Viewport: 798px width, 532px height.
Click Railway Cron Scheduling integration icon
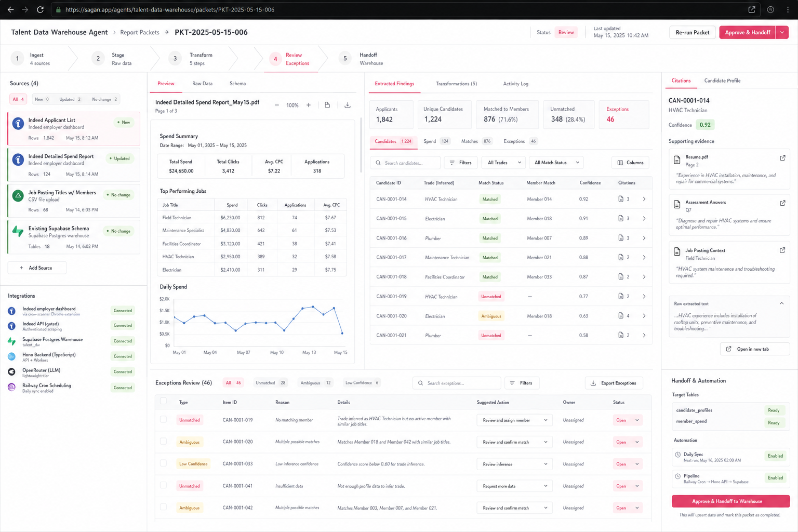(11, 387)
